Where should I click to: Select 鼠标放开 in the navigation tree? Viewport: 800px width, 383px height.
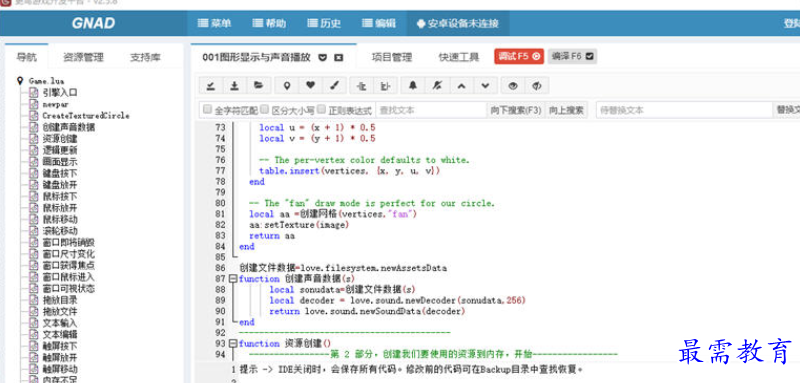tap(60, 208)
